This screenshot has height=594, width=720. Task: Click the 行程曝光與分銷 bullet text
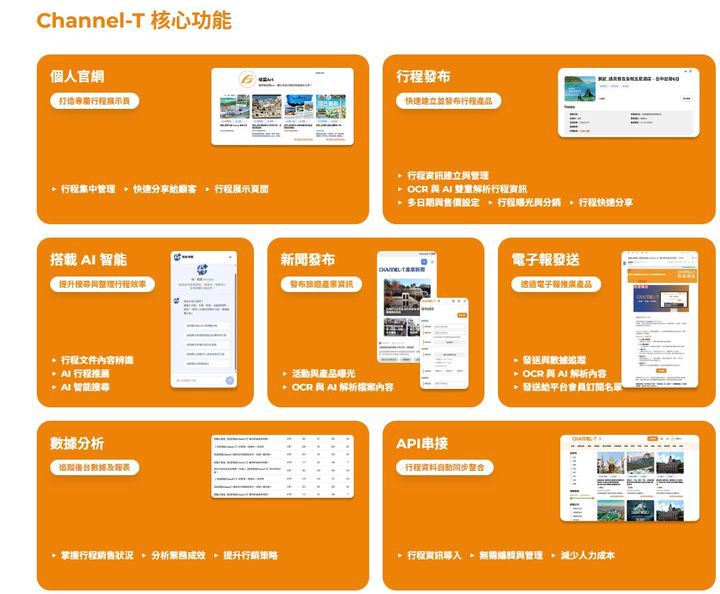(x=529, y=202)
